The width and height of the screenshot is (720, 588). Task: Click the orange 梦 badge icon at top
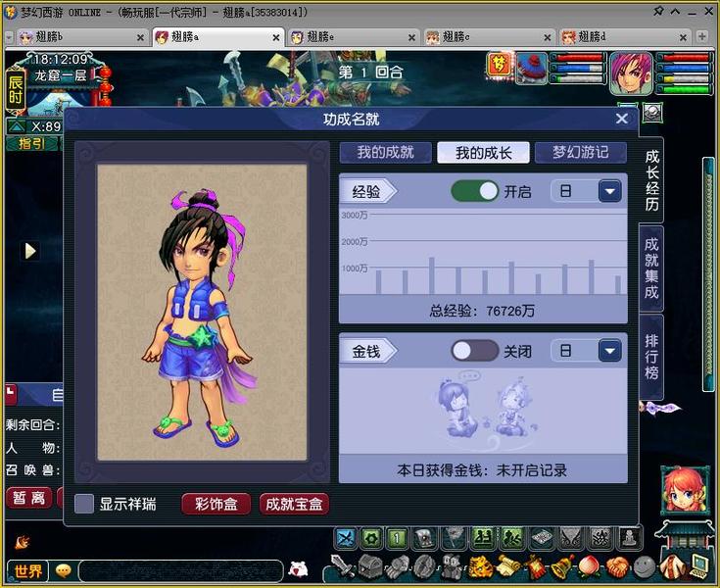[500, 66]
